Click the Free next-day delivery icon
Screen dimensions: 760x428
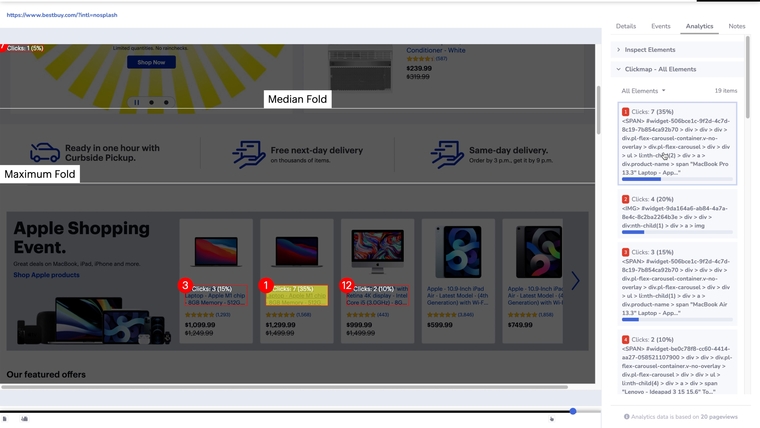[249, 155]
